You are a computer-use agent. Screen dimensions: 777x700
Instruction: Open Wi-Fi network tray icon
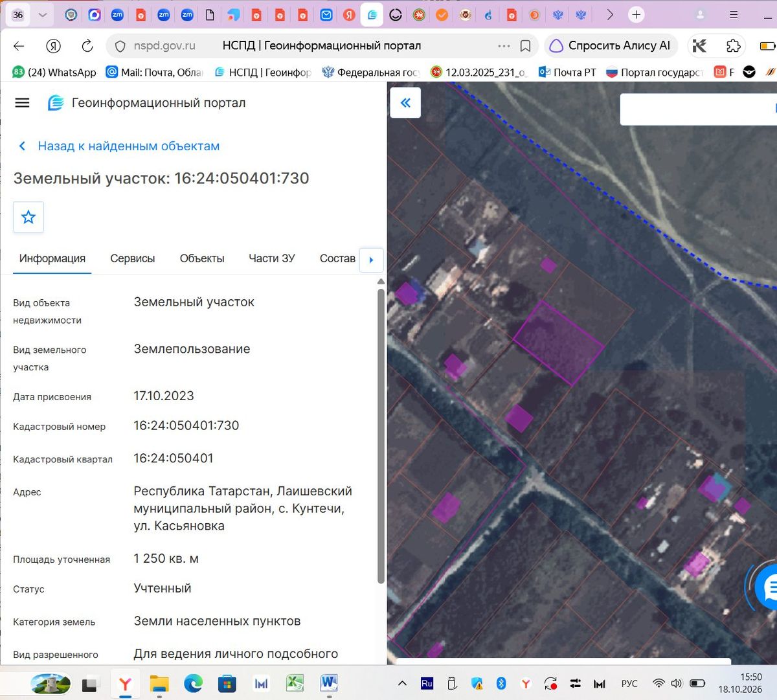[x=659, y=683]
